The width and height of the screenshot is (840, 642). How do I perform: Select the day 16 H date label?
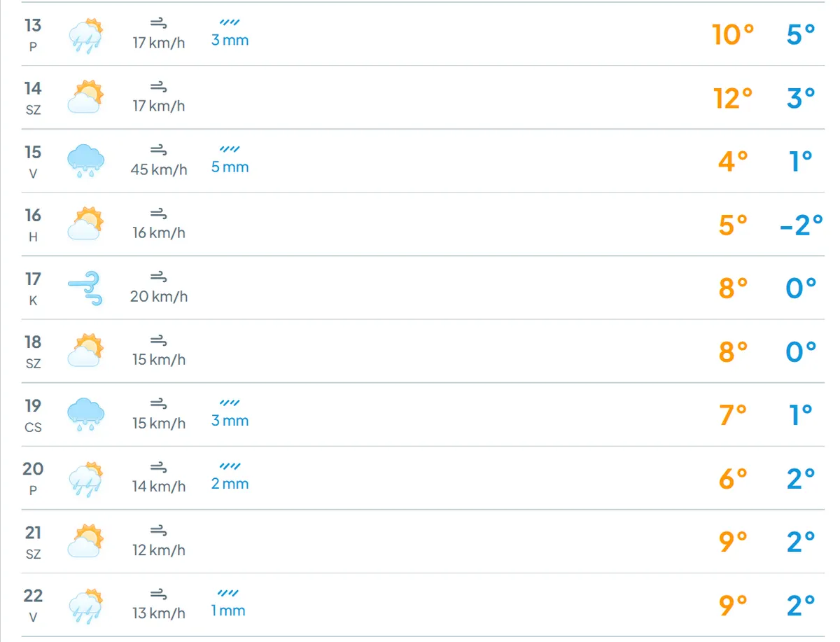33,224
